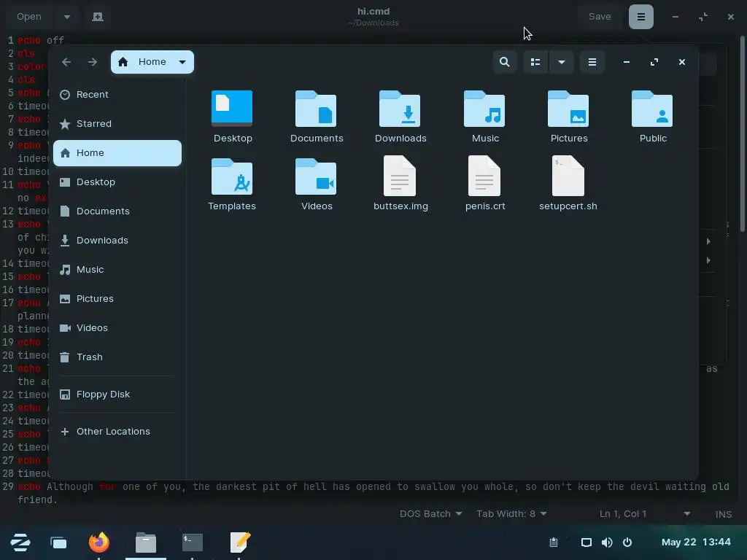Go back in the file manager
The height and width of the screenshot is (560, 747).
coord(66,62)
